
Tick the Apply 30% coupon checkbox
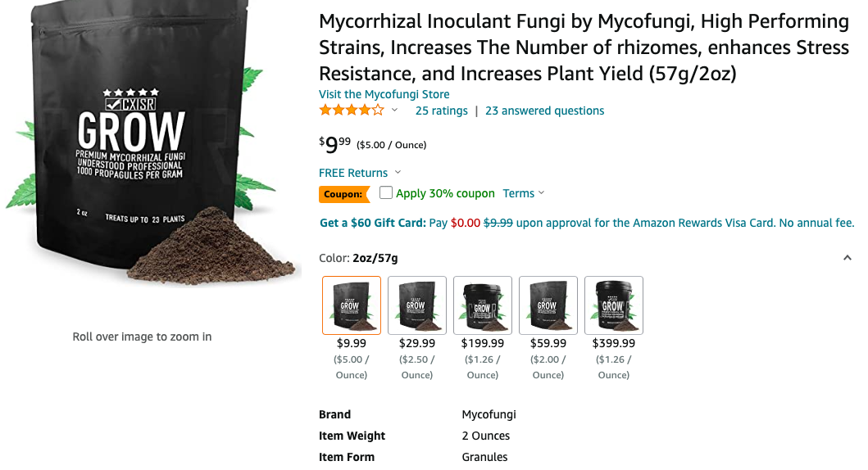tap(386, 193)
